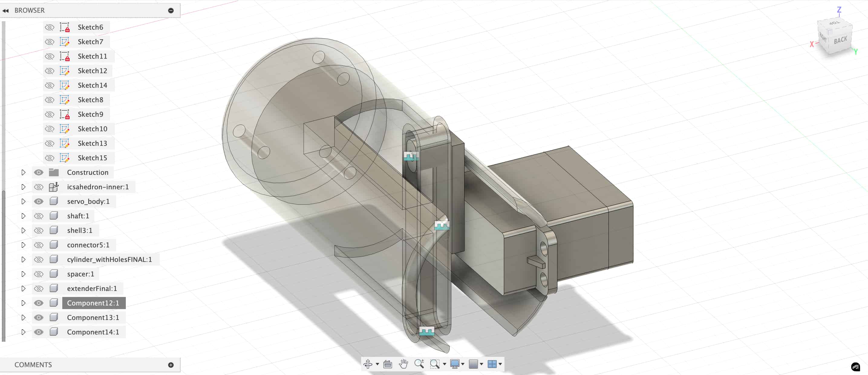This screenshot has height=375, width=868.
Task: Expand the Comments panel with plus button
Action: [x=171, y=365]
